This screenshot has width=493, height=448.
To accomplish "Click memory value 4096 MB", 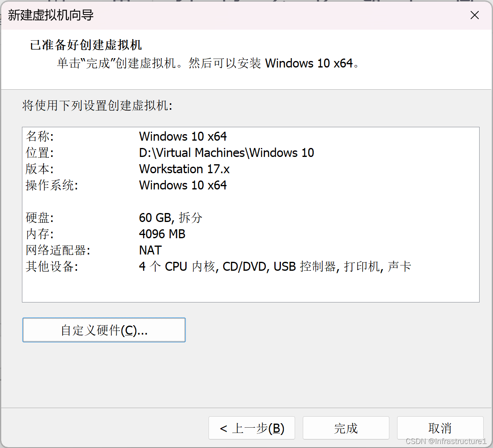I will point(162,234).
